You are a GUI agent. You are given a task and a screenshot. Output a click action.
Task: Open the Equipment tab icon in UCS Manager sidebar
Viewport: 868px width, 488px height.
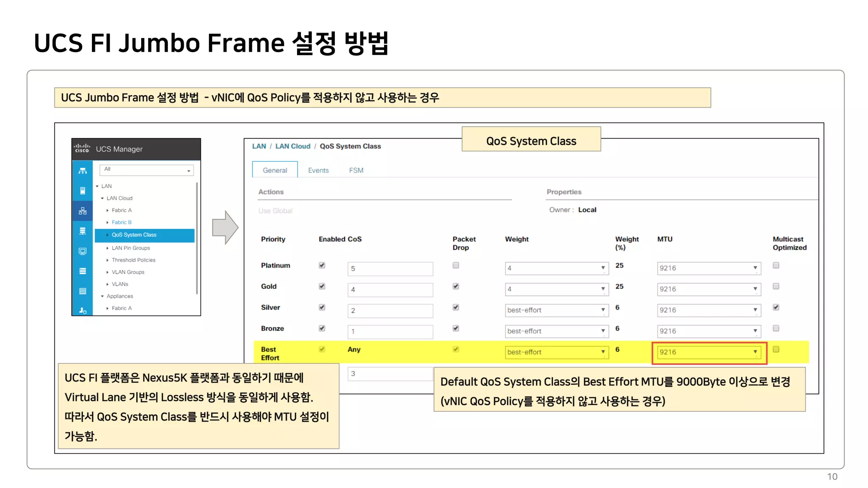click(83, 171)
